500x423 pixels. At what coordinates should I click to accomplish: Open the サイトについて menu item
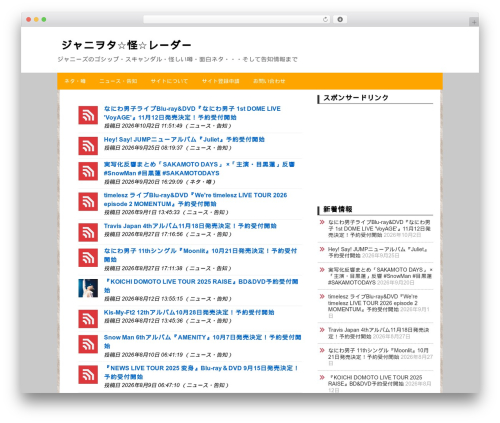(x=169, y=81)
